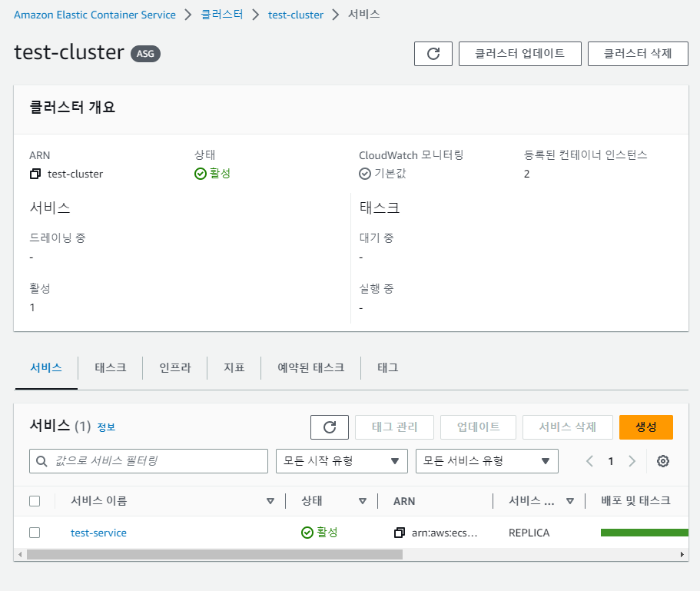The image size is (700, 591).
Task: Switch to the 지표 tab
Action: 234,368
